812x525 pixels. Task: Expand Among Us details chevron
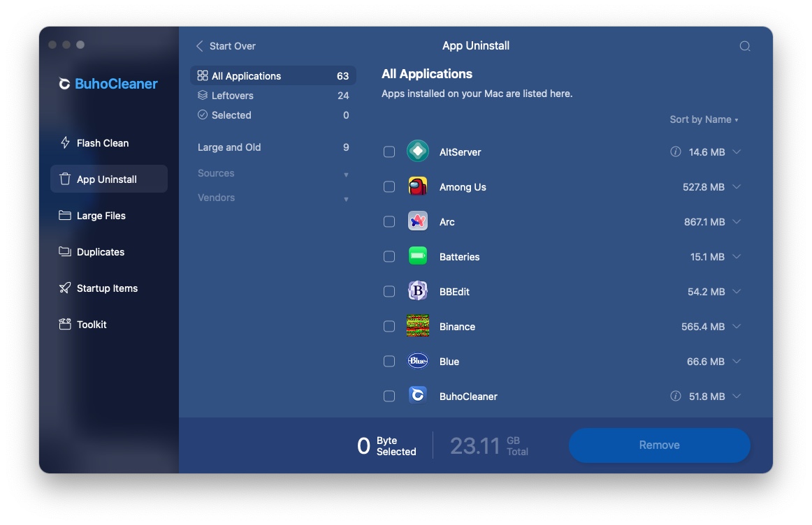[737, 186]
